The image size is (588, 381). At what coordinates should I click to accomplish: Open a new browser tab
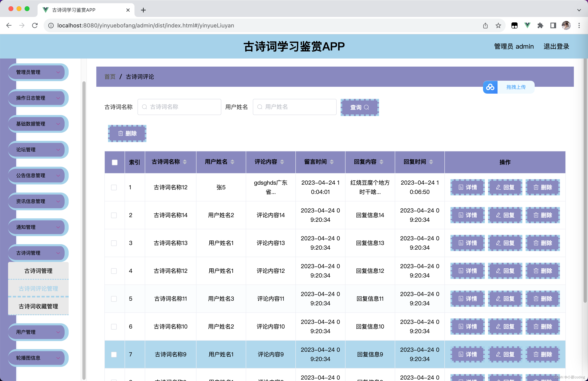pyautogui.click(x=143, y=10)
